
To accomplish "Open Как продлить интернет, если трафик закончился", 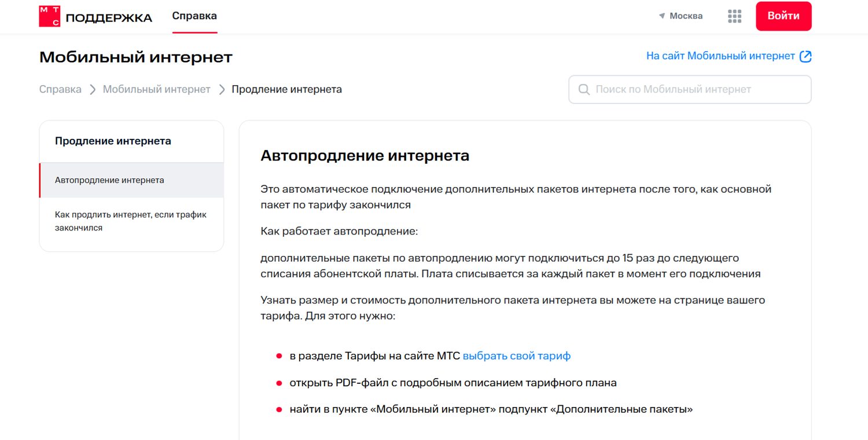I will pos(131,221).
